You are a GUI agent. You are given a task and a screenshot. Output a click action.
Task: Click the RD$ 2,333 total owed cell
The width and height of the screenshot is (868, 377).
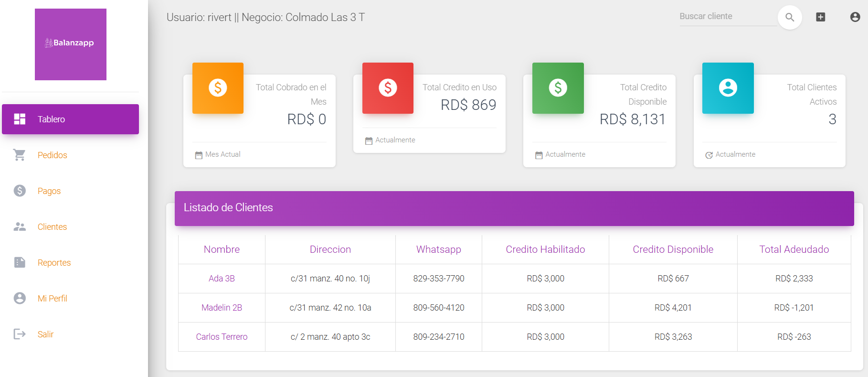[794, 279]
